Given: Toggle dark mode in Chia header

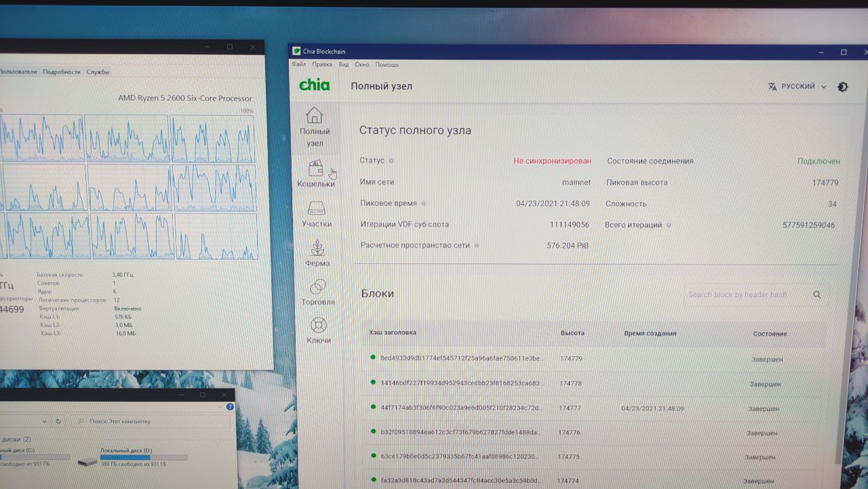Looking at the screenshot, I should [x=843, y=87].
